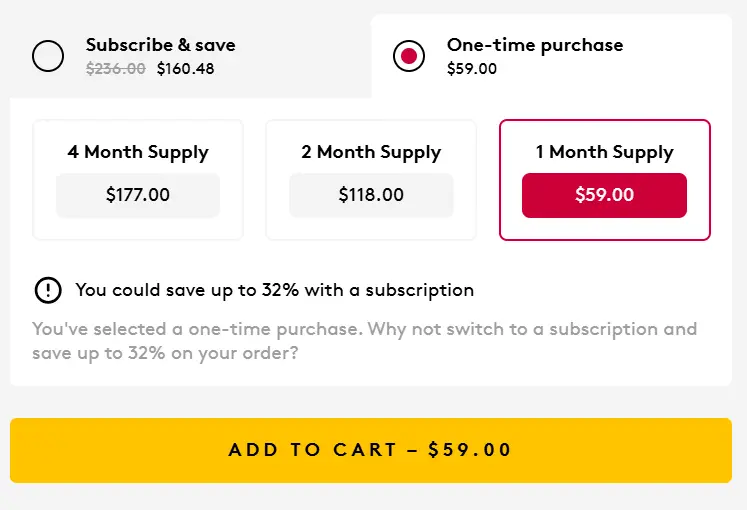This screenshot has width=747, height=510.
Task: Select the Subscribe & save radio button
Action: 48,56
